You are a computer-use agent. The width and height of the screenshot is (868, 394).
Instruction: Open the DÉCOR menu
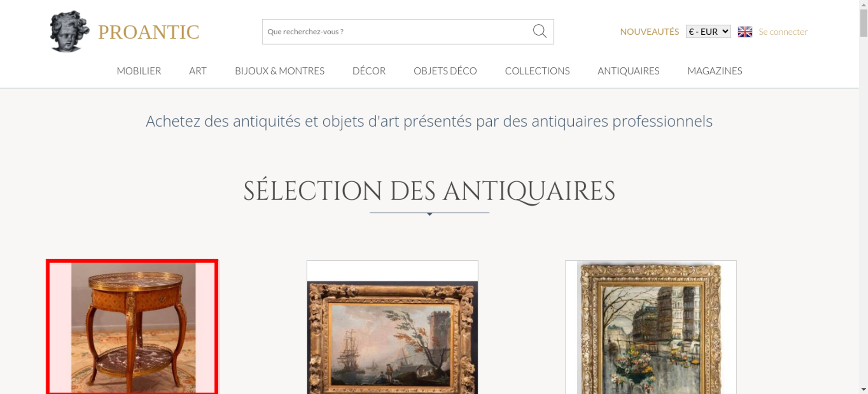point(369,71)
